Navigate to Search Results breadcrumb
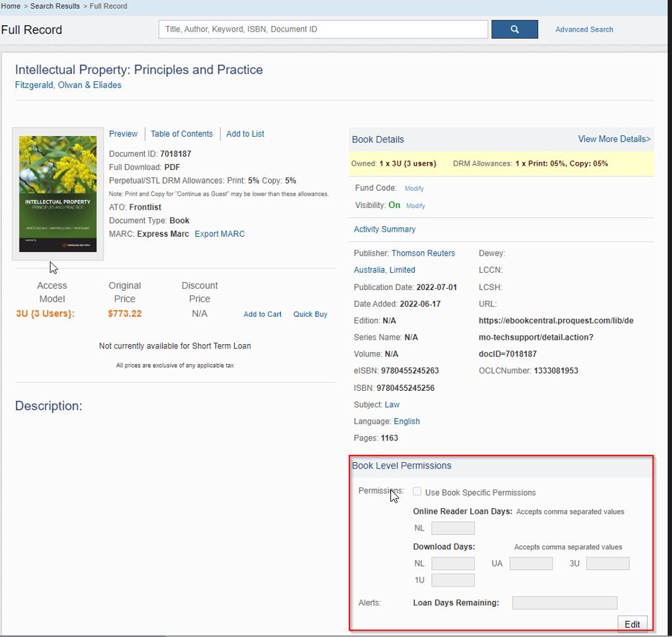The image size is (672, 637). pyautogui.click(x=54, y=6)
